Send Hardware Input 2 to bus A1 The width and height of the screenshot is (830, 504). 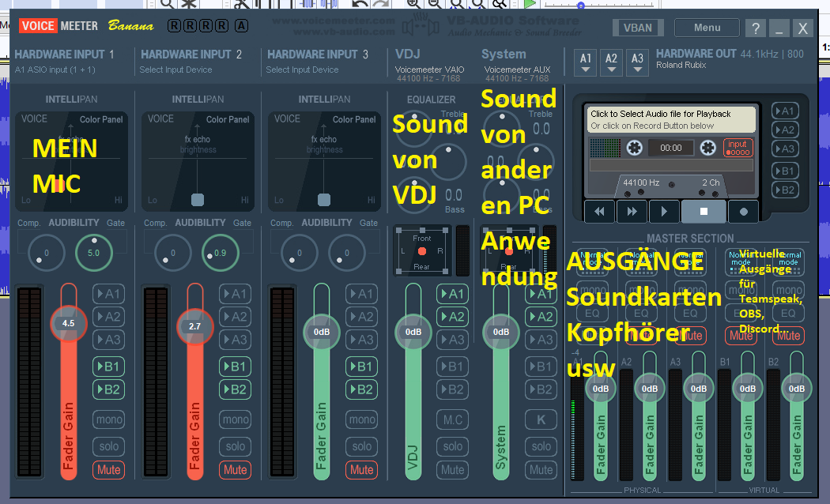click(235, 294)
